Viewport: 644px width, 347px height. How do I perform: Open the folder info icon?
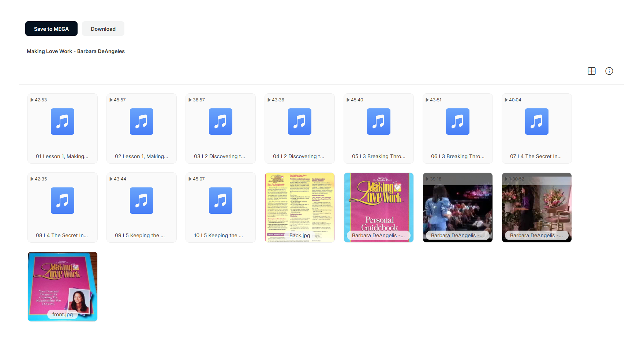pos(609,71)
